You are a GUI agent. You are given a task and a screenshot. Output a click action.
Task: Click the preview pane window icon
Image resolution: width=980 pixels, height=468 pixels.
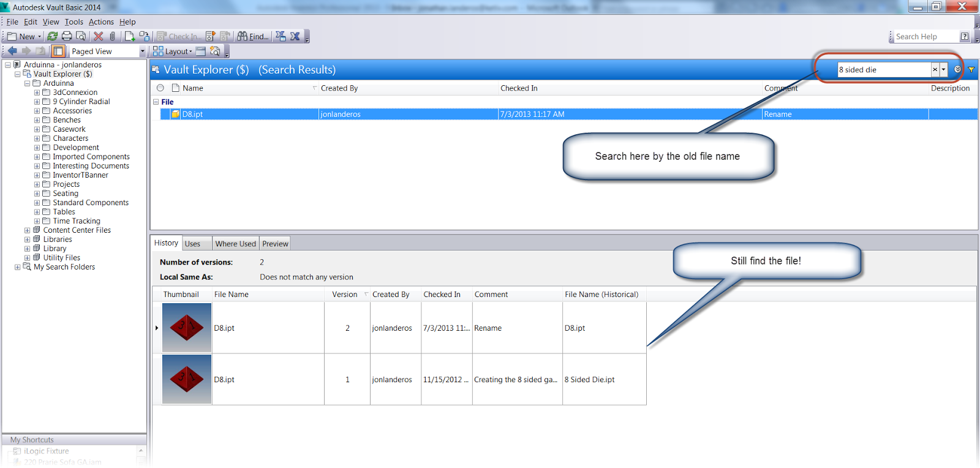(x=200, y=51)
